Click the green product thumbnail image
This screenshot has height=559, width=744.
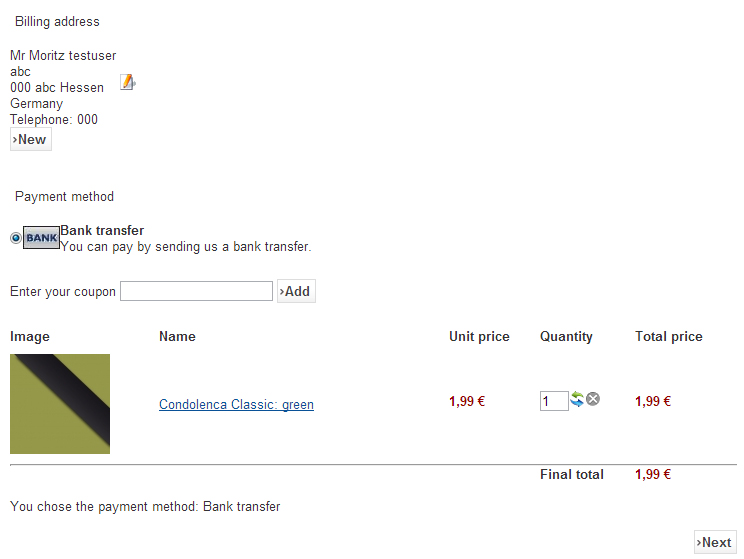click(60, 404)
